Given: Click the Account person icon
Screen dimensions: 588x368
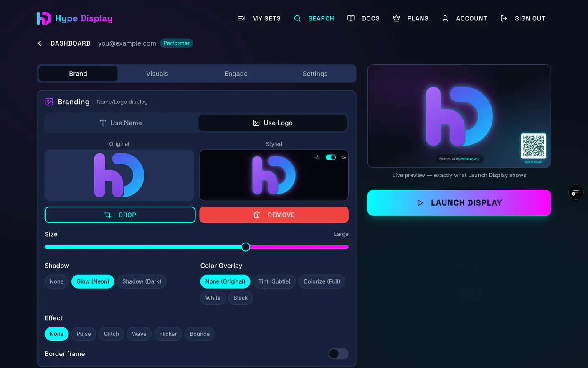Looking at the screenshot, I should click(x=445, y=18).
